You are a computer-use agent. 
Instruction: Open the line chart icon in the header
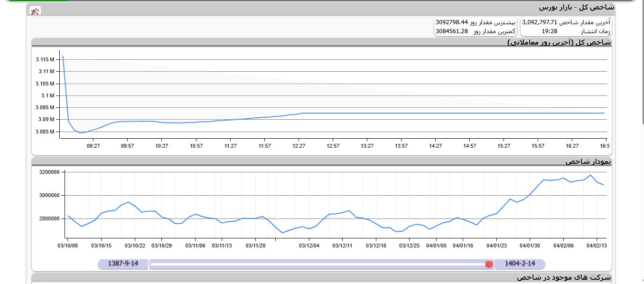pyautogui.click(x=35, y=11)
